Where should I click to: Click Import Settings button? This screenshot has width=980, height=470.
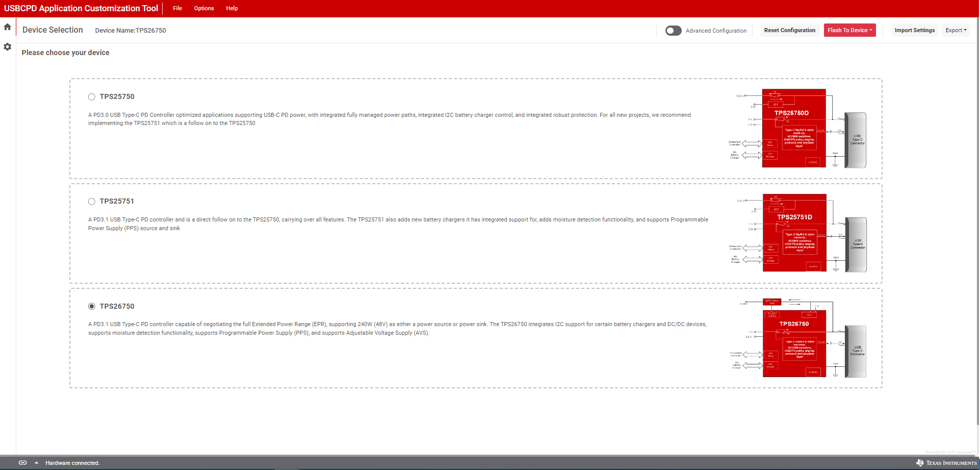915,30
